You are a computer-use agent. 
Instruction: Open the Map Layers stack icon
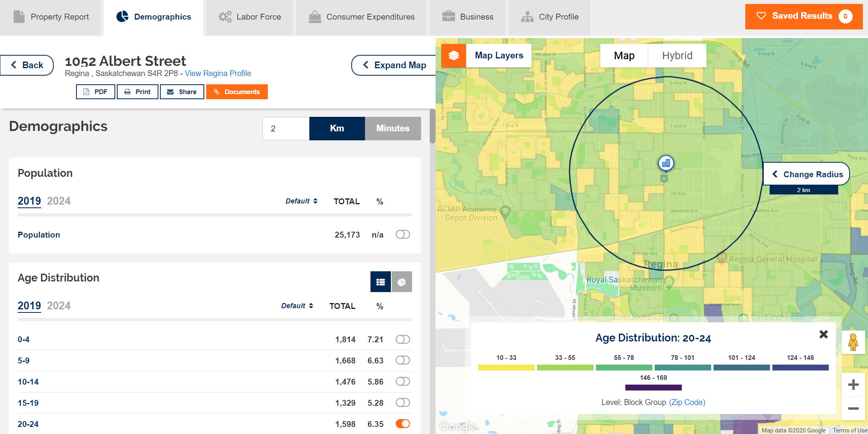coord(454,55)
